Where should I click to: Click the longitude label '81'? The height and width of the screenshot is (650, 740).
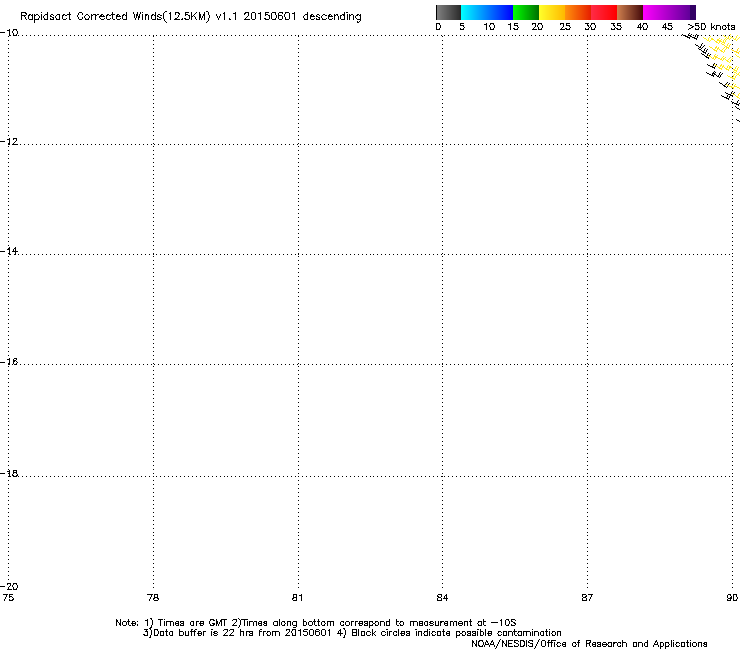tap(297, 598)
